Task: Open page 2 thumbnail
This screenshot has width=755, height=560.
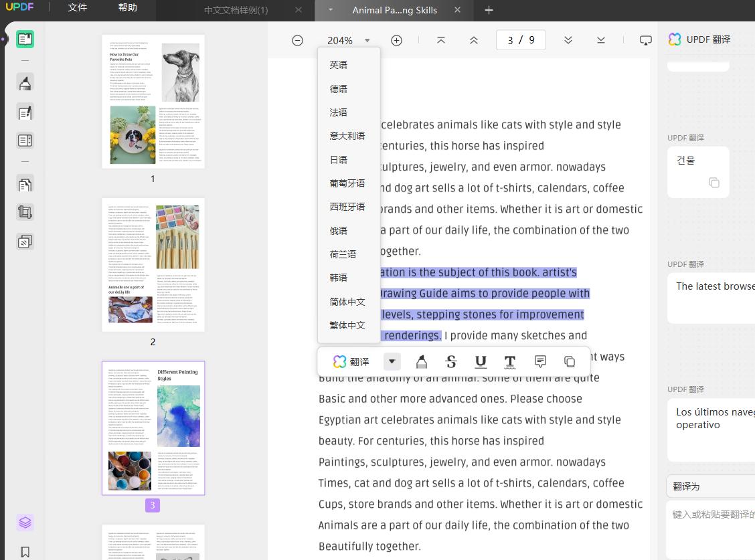Action: click(153, 265)
